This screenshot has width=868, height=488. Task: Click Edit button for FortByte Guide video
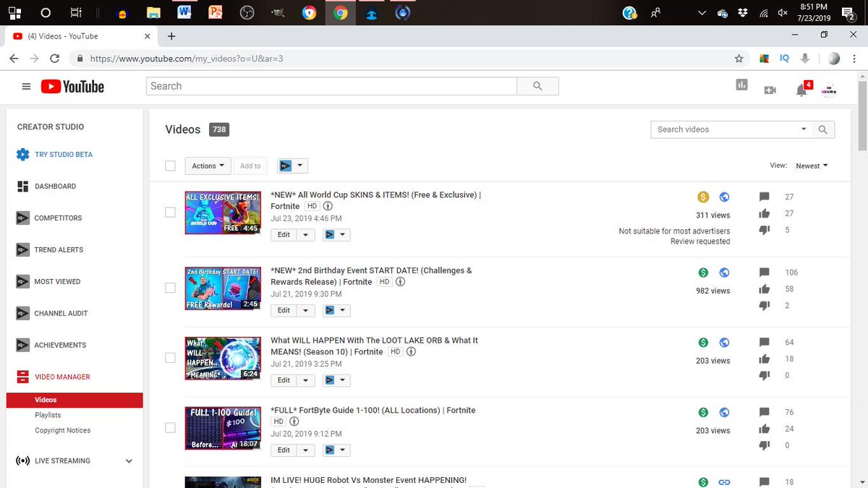[284, 450]
